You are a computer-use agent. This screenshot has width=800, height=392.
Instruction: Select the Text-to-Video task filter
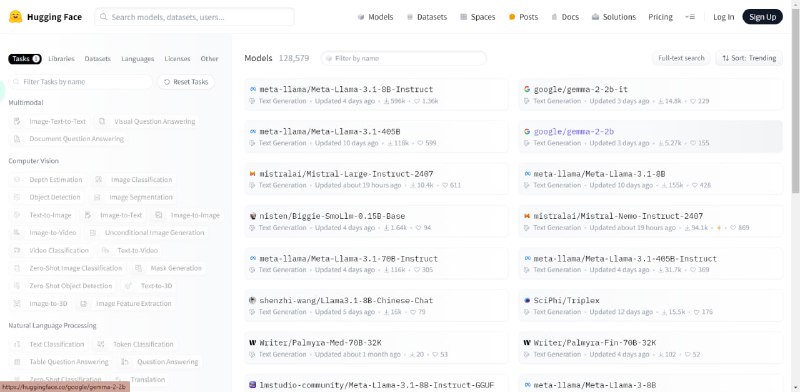pos(130,251)
